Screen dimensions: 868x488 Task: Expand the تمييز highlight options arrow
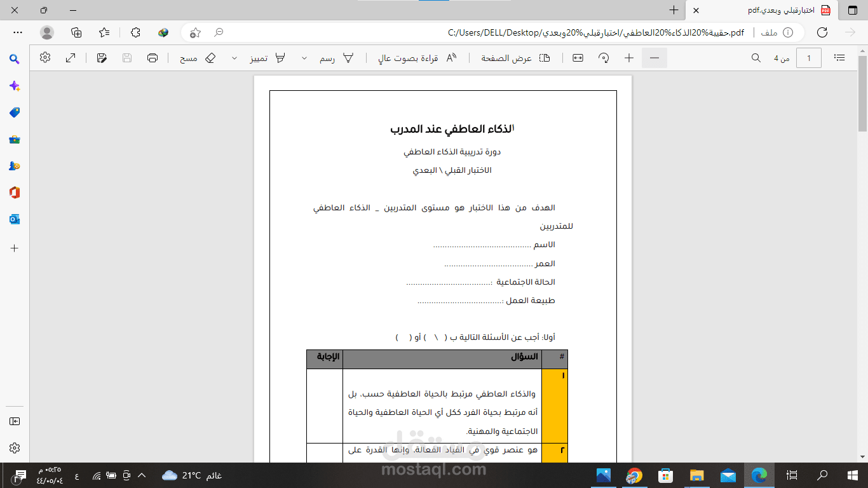click(234, 58)
